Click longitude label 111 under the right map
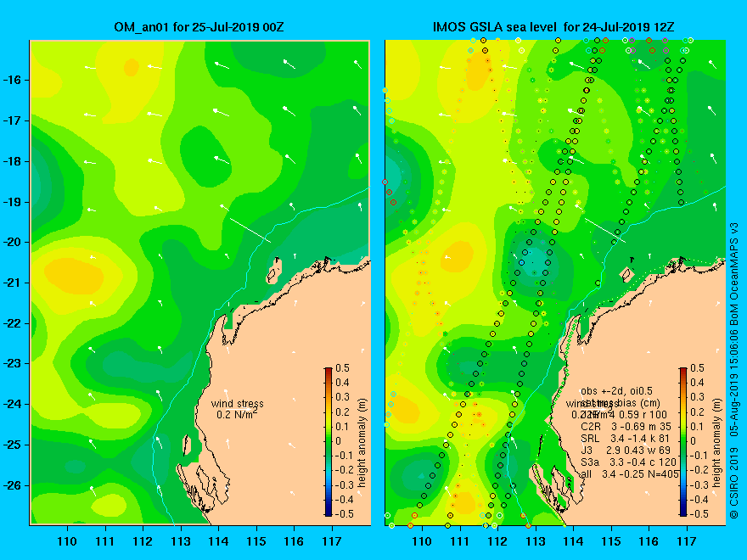Viewport: 747px width, 560px height. (x=460, y=541)
